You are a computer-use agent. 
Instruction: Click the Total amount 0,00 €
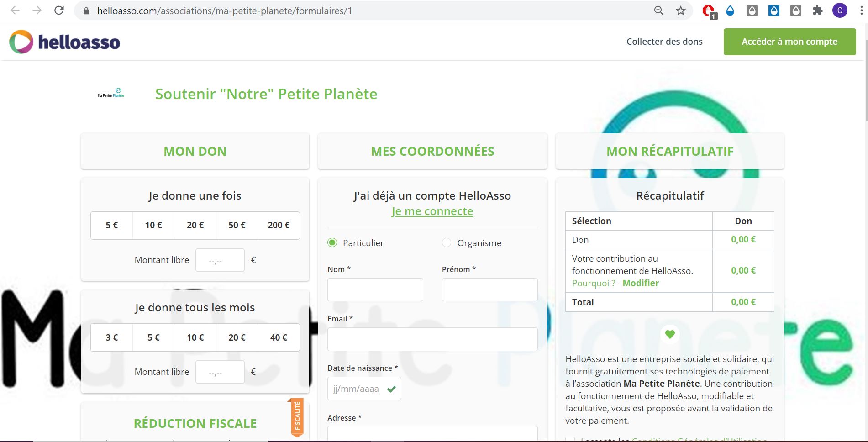(x=743, y=302)
